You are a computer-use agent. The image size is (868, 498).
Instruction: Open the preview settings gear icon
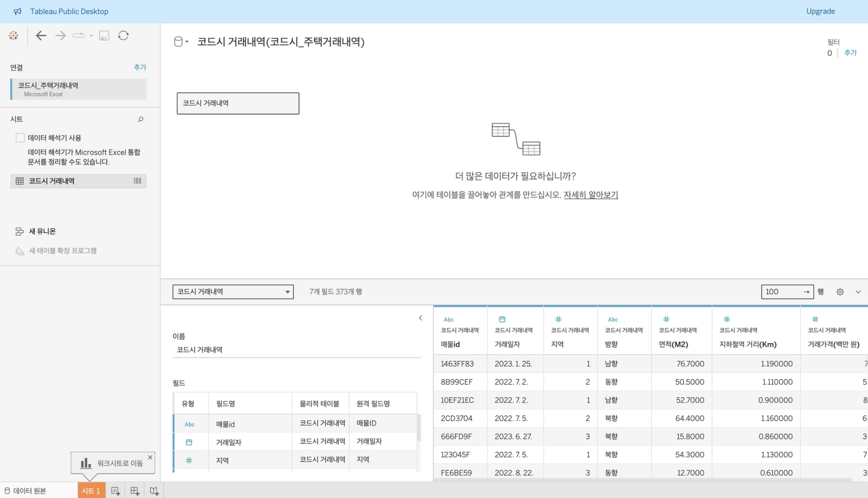pyautogui.click(x=840, y=292)
